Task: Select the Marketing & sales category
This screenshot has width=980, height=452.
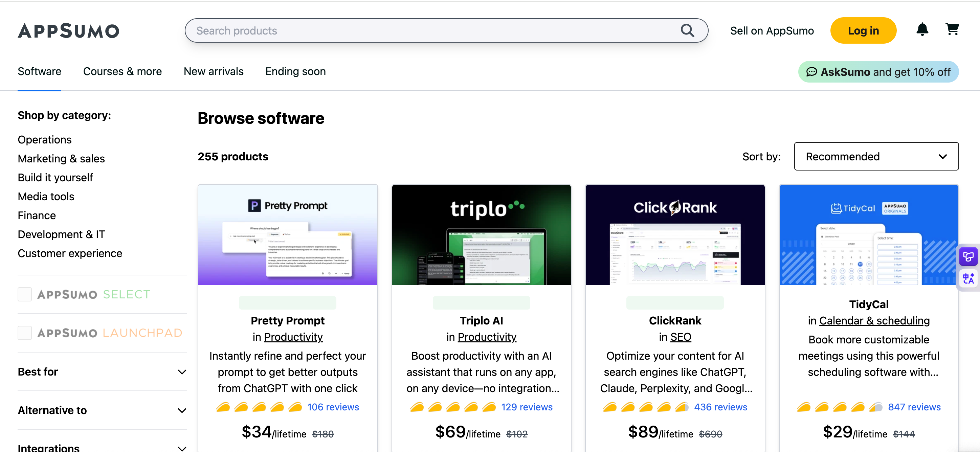Action: click(x=61, y=159)
